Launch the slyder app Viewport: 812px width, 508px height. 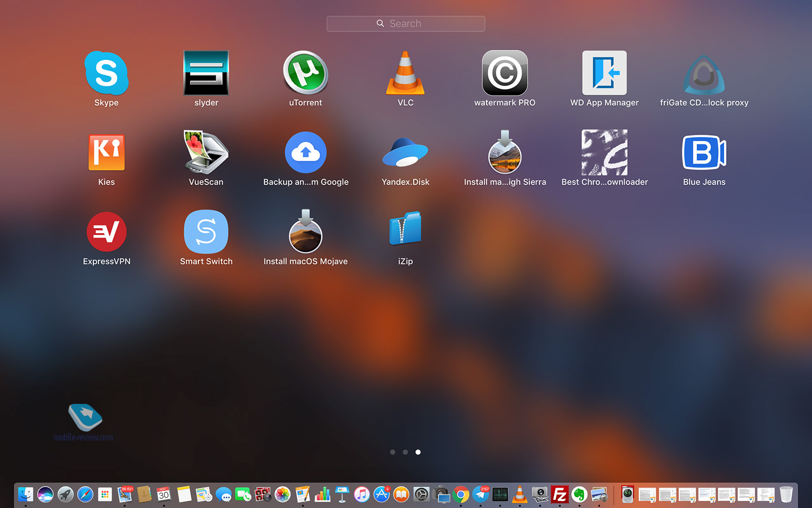(x=206, y=73)
